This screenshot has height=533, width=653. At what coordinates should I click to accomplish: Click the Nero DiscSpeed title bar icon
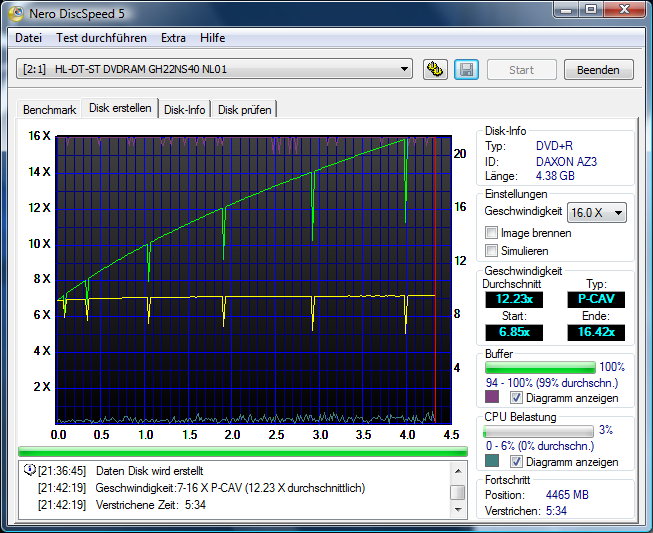(16, 14)
